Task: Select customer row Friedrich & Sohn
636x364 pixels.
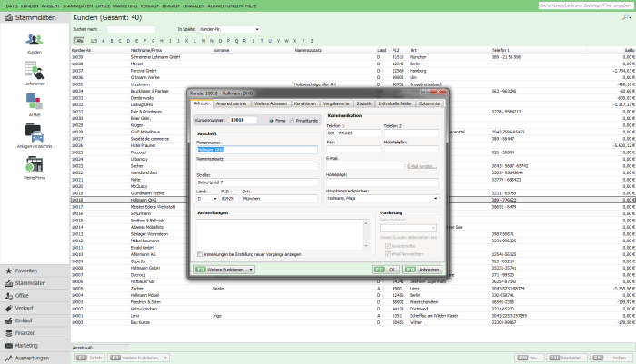Action: coord(353,302)
